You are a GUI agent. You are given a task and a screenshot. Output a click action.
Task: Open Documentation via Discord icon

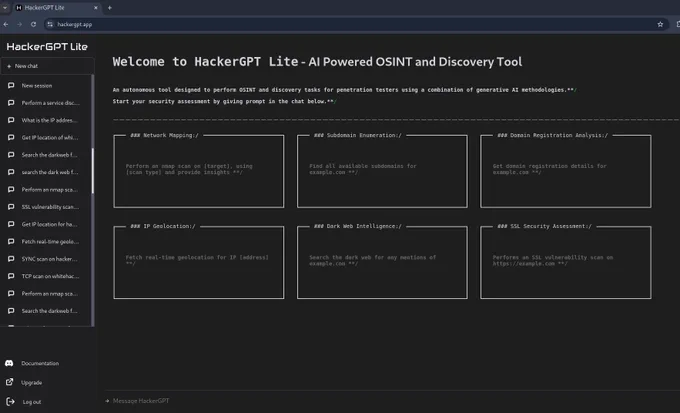(x=32, y=363)
